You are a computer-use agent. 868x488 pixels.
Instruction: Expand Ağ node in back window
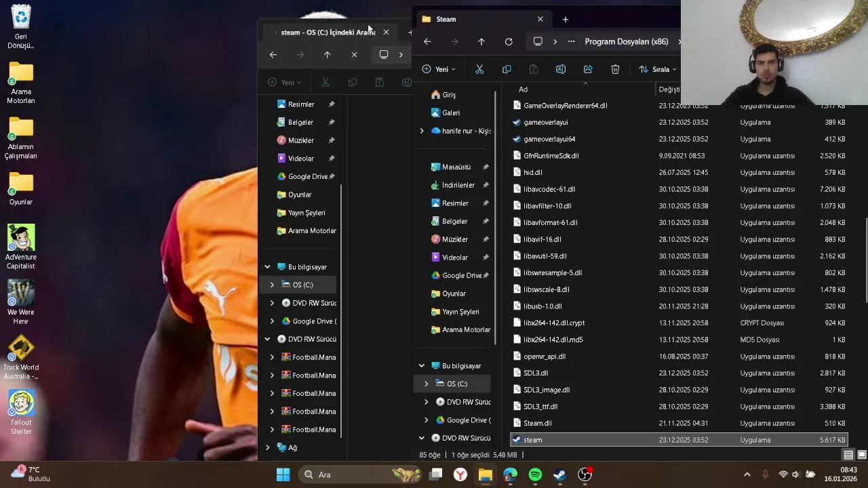(x=267, y=447)
